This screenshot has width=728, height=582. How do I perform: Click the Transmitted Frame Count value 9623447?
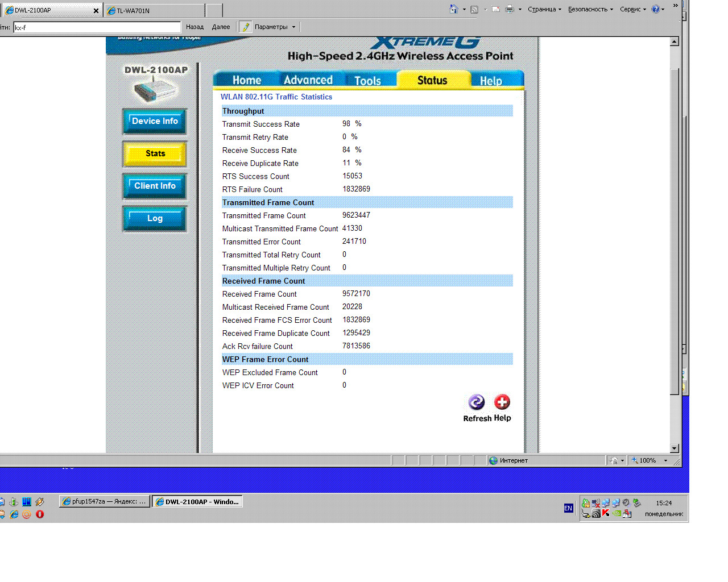(356, 215)
